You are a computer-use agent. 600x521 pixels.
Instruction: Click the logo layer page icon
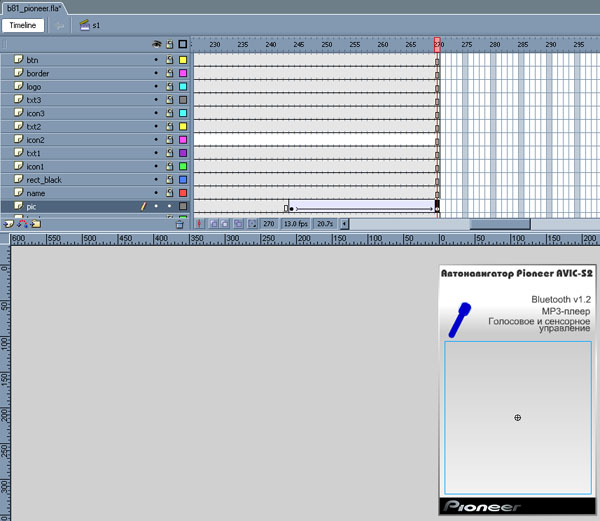pyautogui.click(x=18, y=86)
